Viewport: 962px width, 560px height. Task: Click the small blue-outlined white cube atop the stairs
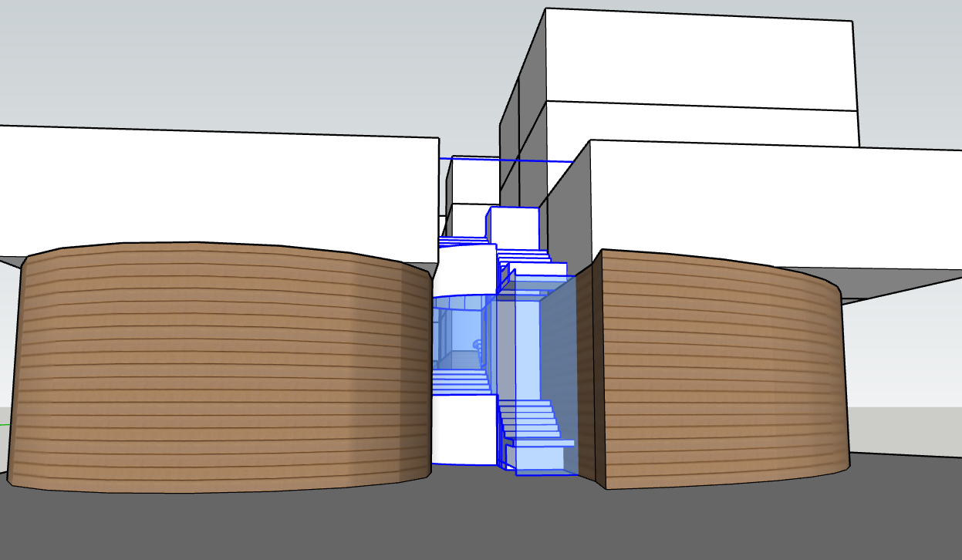point(513,228)
